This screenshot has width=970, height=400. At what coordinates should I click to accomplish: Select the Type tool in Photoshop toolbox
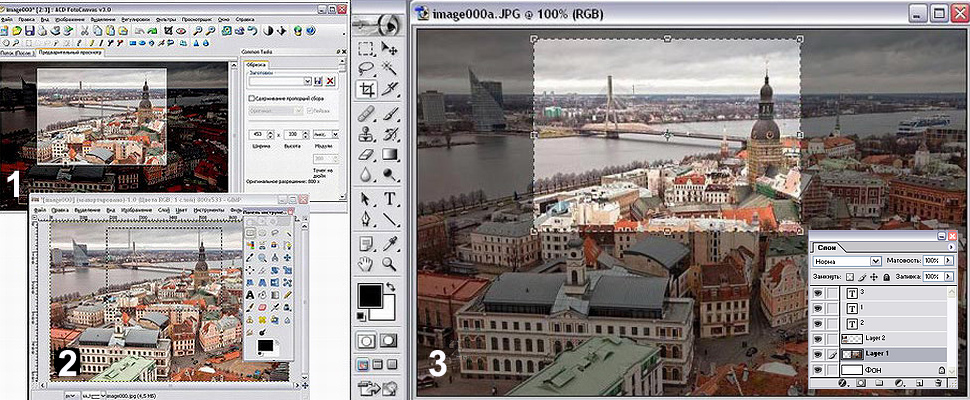coord(389,199)
